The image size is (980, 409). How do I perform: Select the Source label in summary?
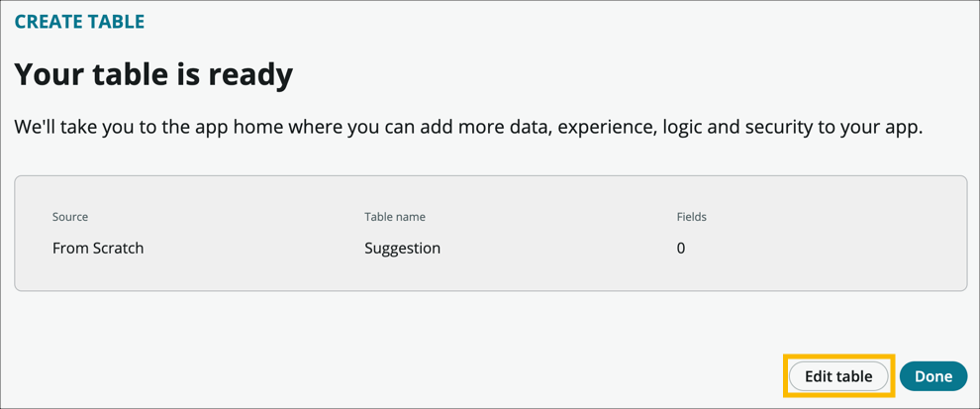[x=70, y=217]
